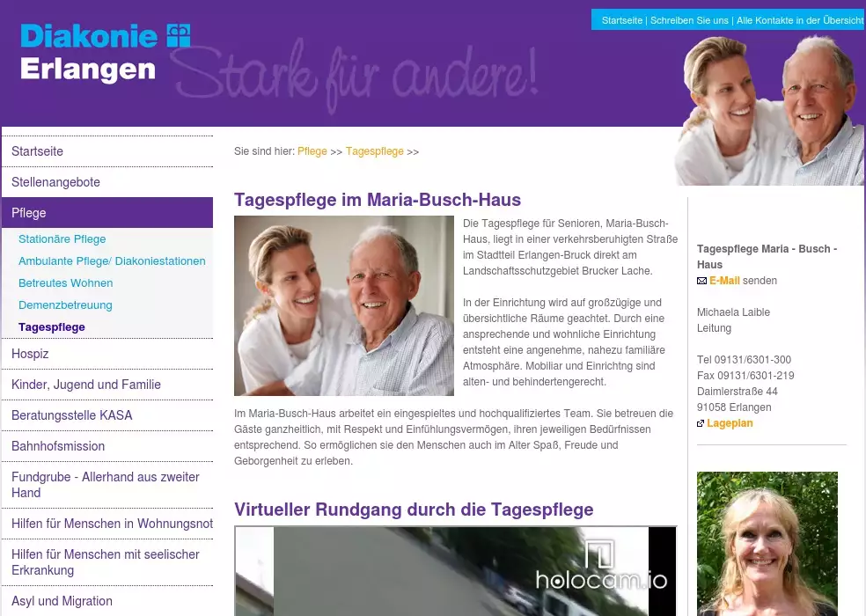Expand the Hospiz sidebar section

tap(30, 354)
